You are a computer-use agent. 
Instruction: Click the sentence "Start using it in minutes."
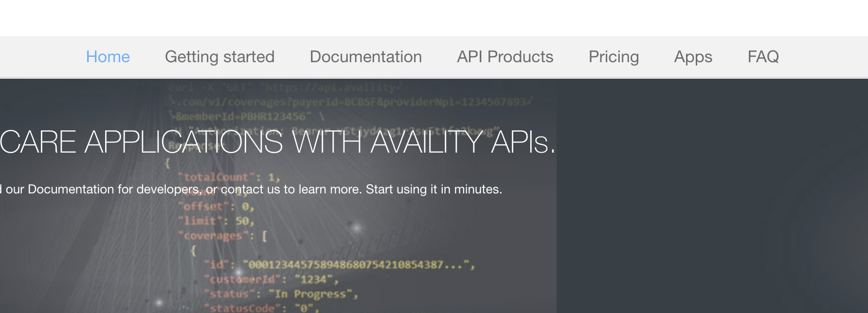tap(434, 189)
